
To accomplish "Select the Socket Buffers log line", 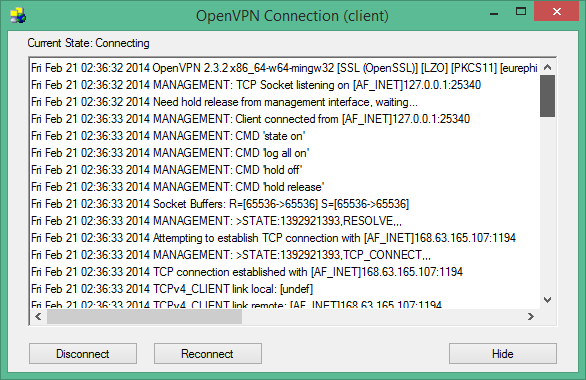I will [220, 204].
